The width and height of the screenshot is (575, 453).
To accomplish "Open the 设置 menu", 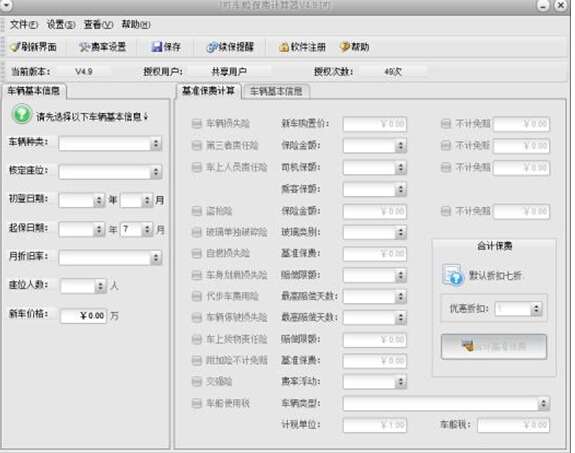I will [x=61, y=25].
